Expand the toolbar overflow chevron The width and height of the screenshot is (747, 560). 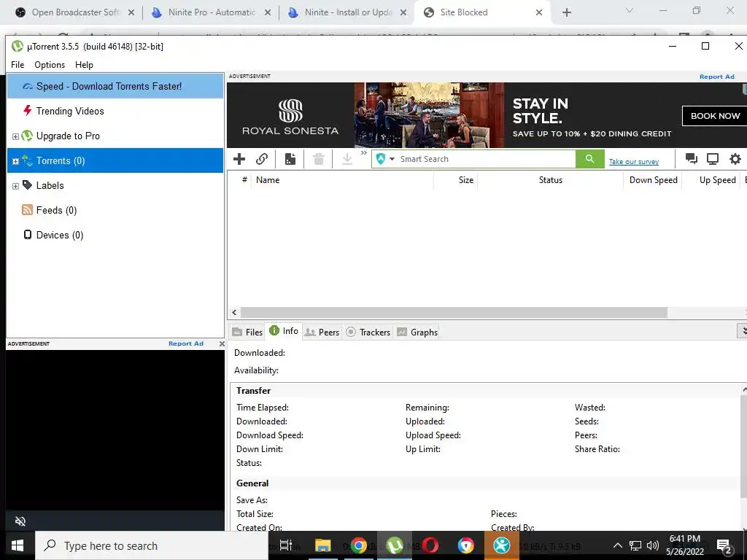coord(364,153)
